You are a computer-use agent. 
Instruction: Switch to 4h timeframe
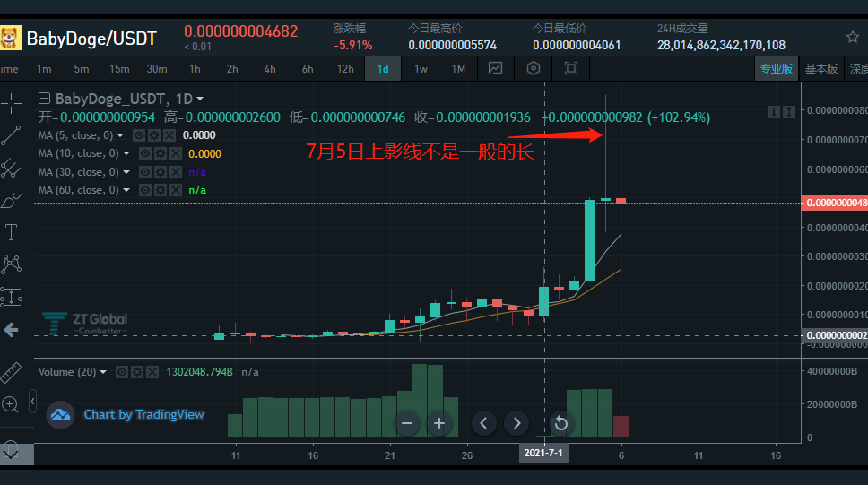click(270, 69)
